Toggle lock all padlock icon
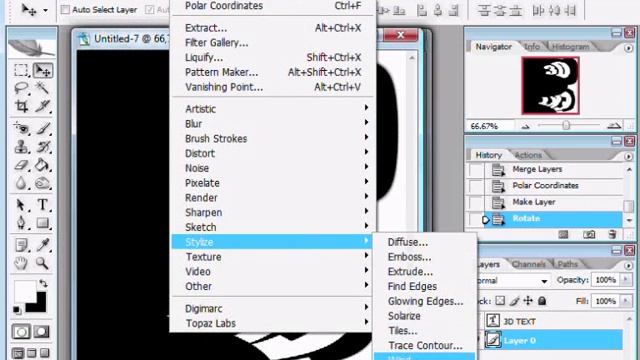 pyautogui.click(x=542, y=301)
